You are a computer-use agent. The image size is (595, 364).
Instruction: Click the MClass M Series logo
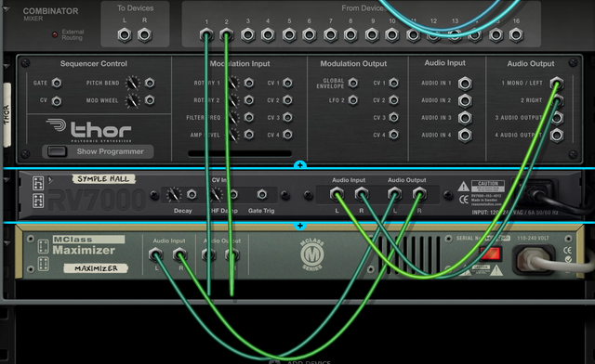point(312,254)
